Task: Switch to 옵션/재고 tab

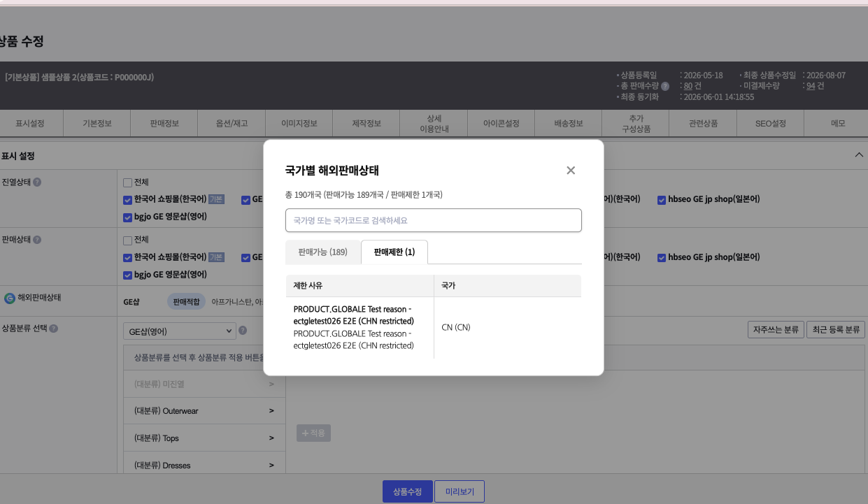Action: [x=232, y=123]
